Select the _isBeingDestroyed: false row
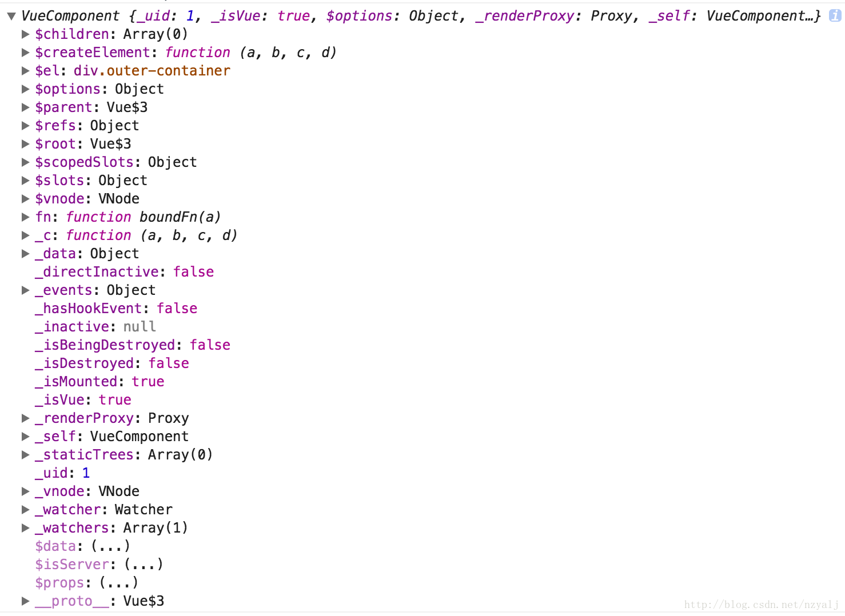This screenshot has height=616, width=845. click(133, 345)
